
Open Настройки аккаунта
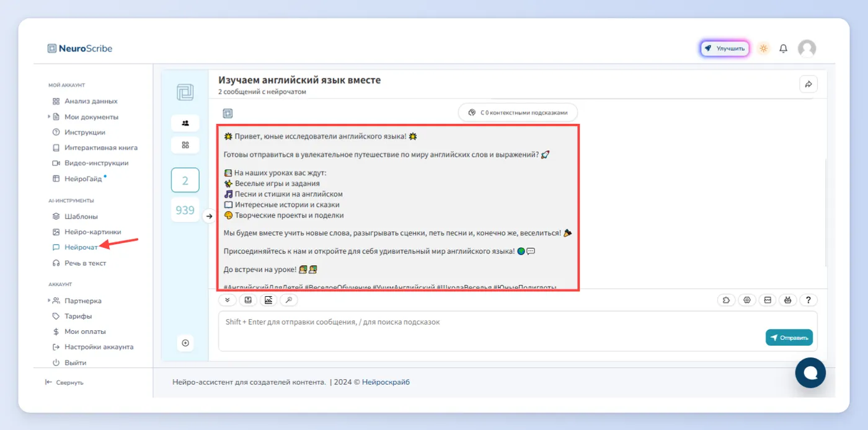tap(99, 347)
